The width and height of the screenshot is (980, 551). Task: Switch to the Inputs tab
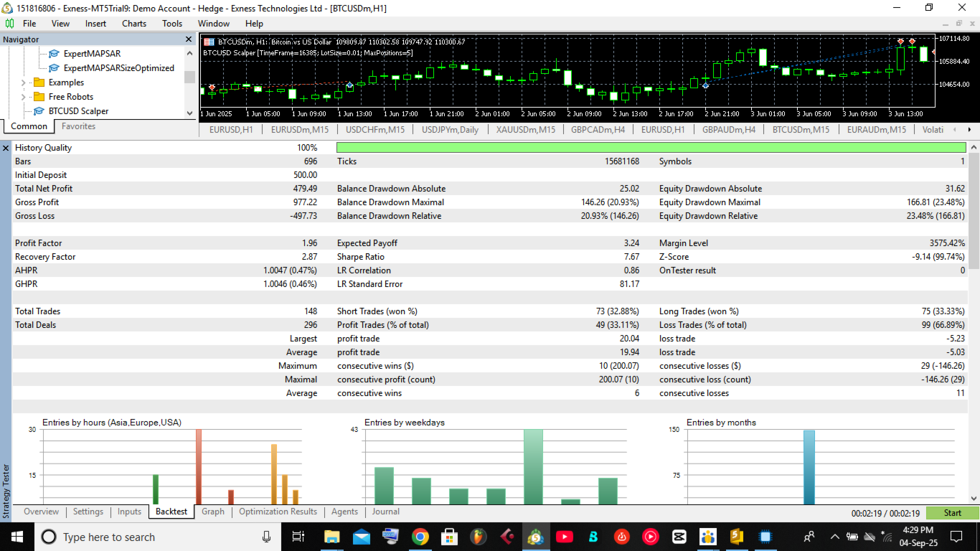pyautogui.click(x=130, y=512)
